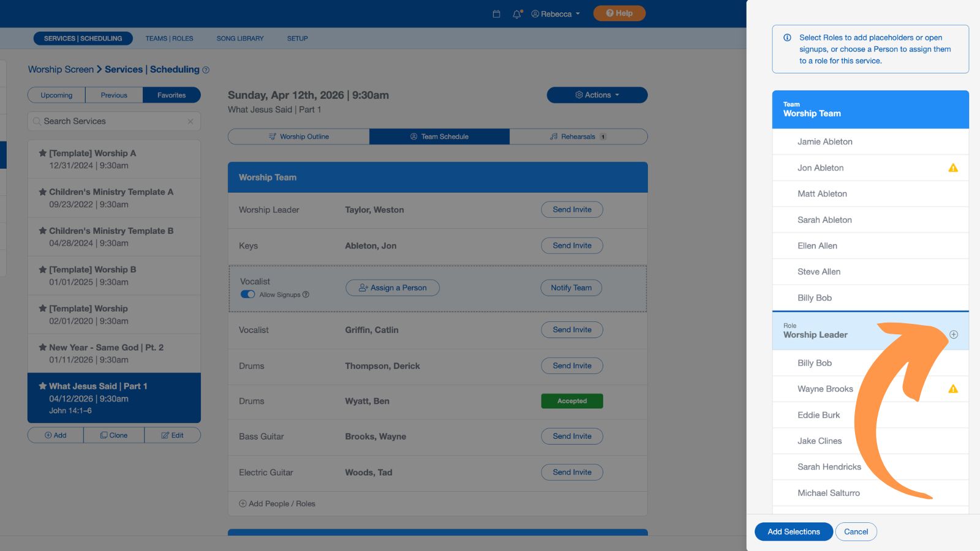
Task: Open the help tooltip beside Allow Signups
Action: (x=306, y=294)
